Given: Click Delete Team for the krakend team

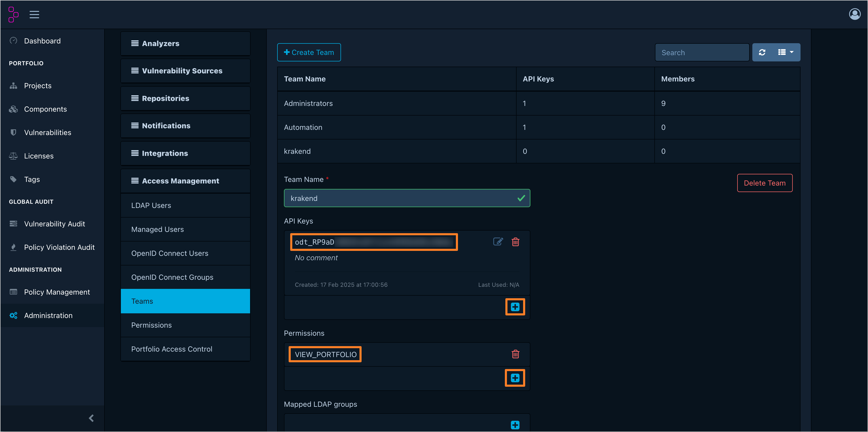Looking at the screenshot, I should [x=765, y=183].
